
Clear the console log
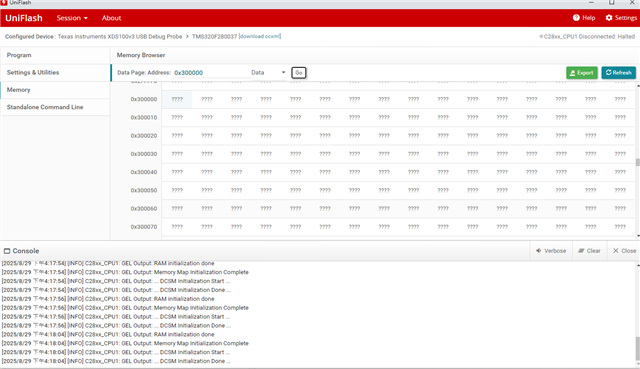589,251
